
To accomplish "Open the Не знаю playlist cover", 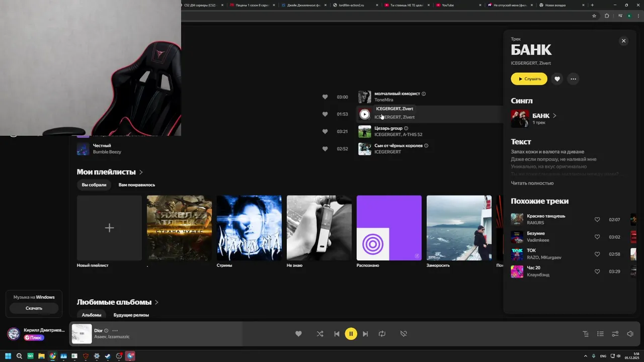I will [x=319, y=228].
